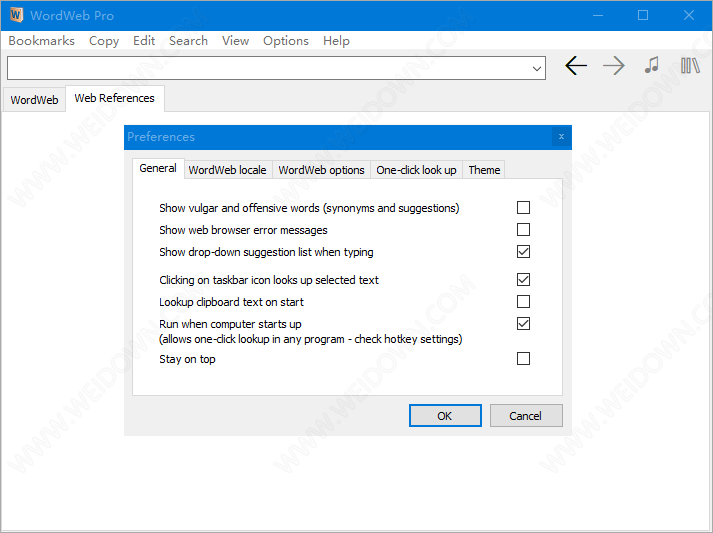Viewport: 713px width, 533px height.
Task: Cancel the Preferences dialog
Action: (x=526, y=416)
